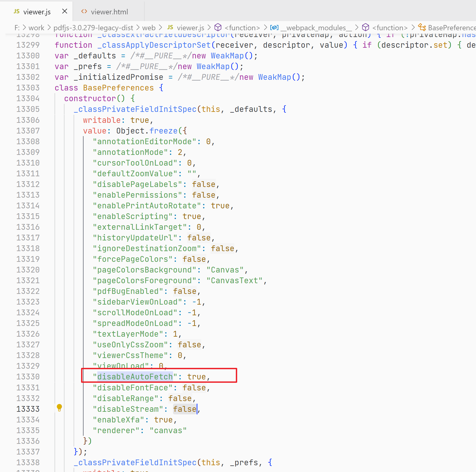Switch to the viewer.html tab
476x472 pixels.
pos(109,12)
